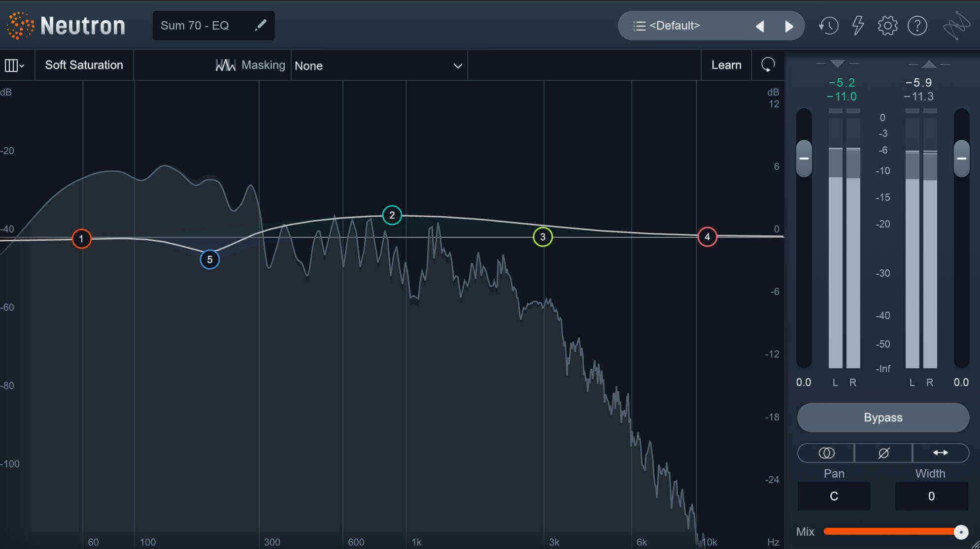Toggle Soft Saturation mode
Screen dimensions: 980x549
tap(84, 65)
